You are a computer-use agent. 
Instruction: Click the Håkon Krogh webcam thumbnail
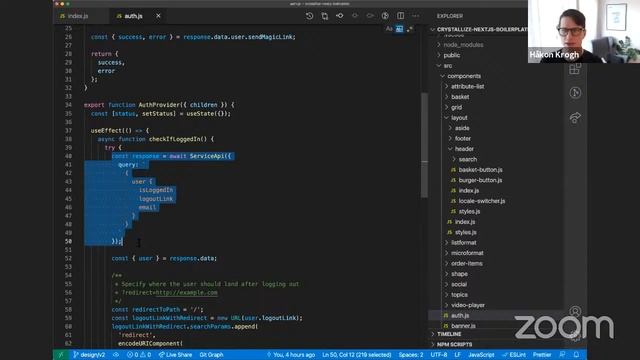[584, 31]
